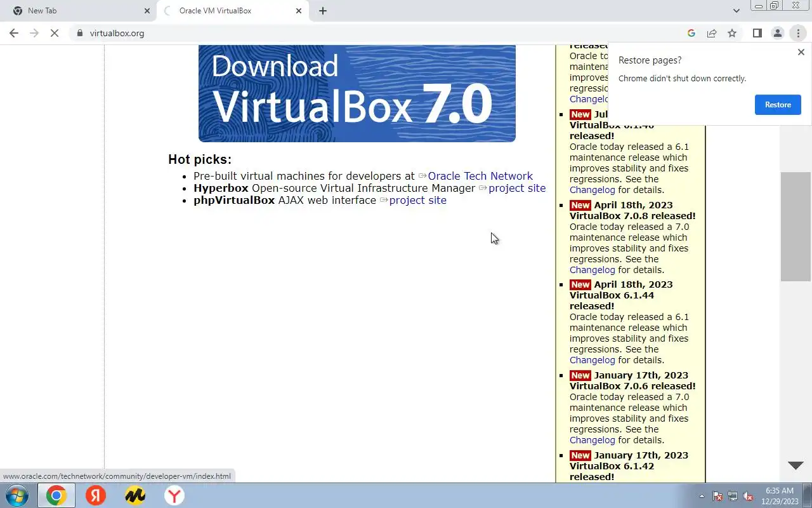Viewport: 812px width, 508px height.
Task: Dismiss the Restore pages popup
Action: [801, 52]
